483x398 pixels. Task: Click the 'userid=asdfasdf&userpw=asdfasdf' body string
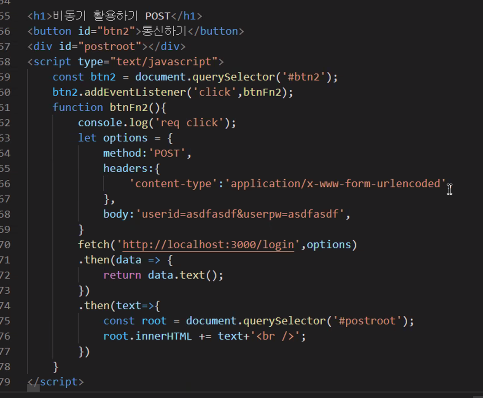pos(240,214)
